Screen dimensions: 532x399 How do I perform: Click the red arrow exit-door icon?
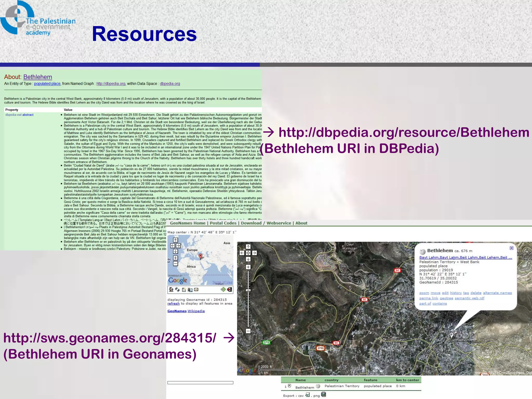pos(229,289)
